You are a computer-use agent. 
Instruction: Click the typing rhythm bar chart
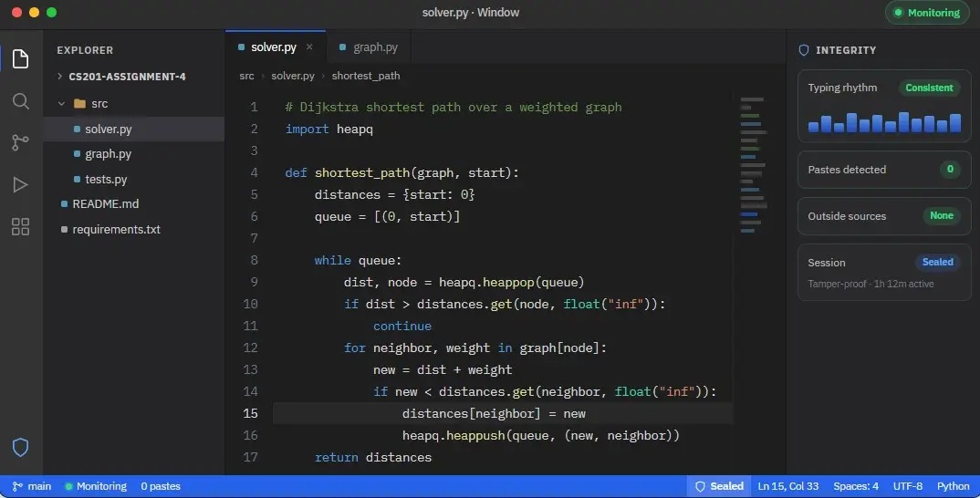[884, 122]
